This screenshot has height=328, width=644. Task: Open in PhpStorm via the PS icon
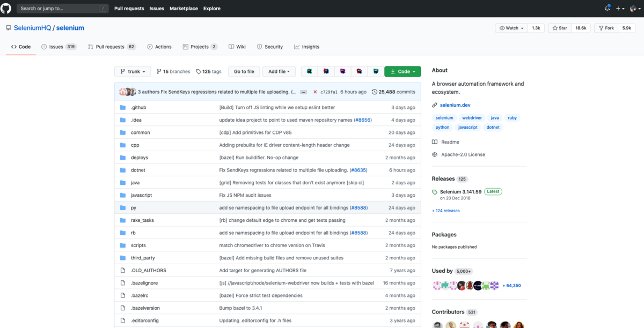click(x=342, y=71)
